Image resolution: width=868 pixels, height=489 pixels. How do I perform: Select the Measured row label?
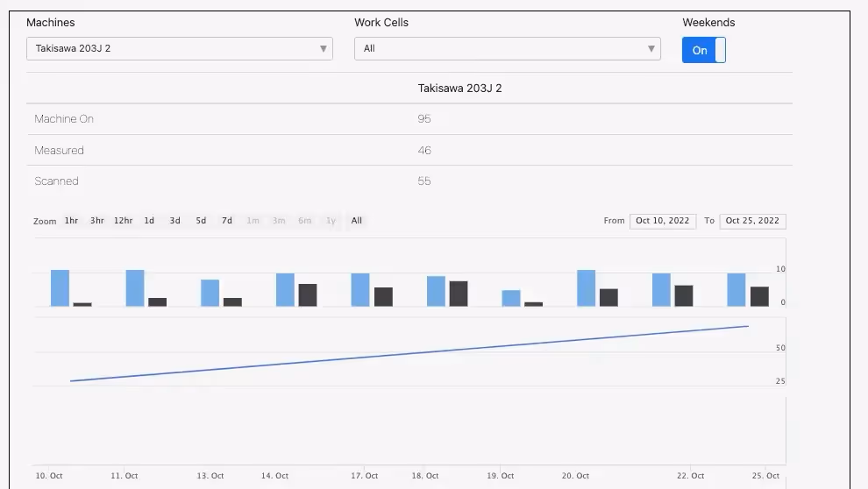(x=60, y=151)
